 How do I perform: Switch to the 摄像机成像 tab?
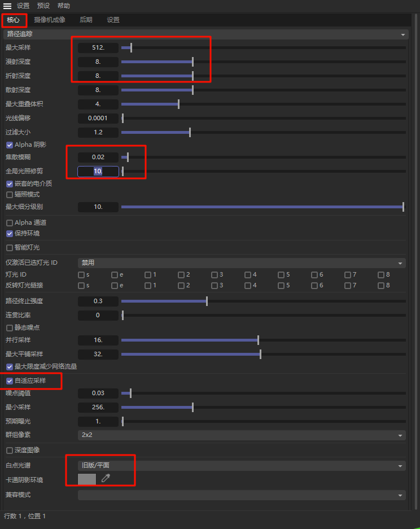click(x=50, y=20)
